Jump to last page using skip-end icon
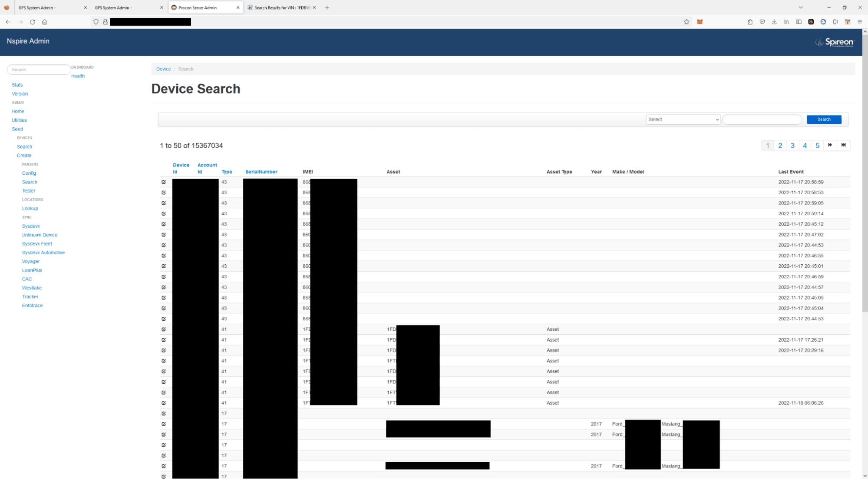 coord(843,145)
